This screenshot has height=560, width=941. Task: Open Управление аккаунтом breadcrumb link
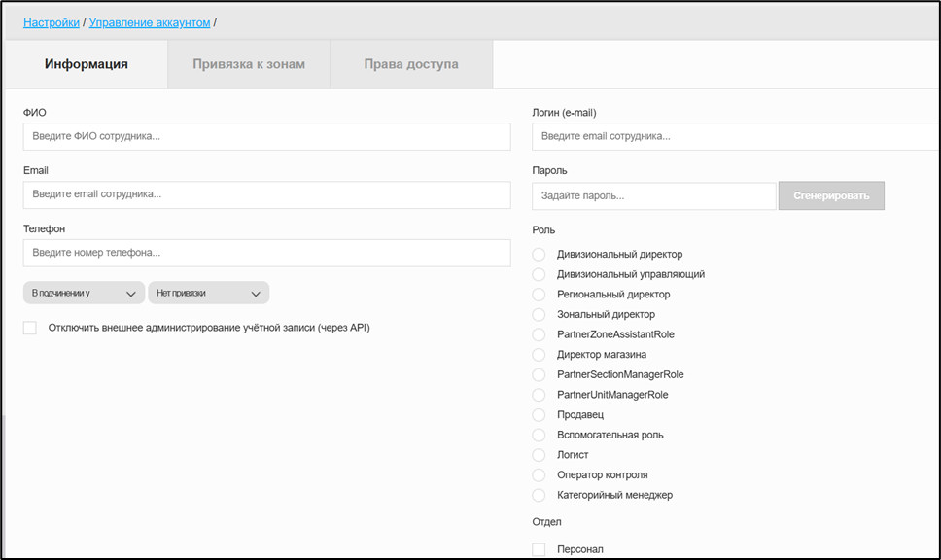[150, 21]
